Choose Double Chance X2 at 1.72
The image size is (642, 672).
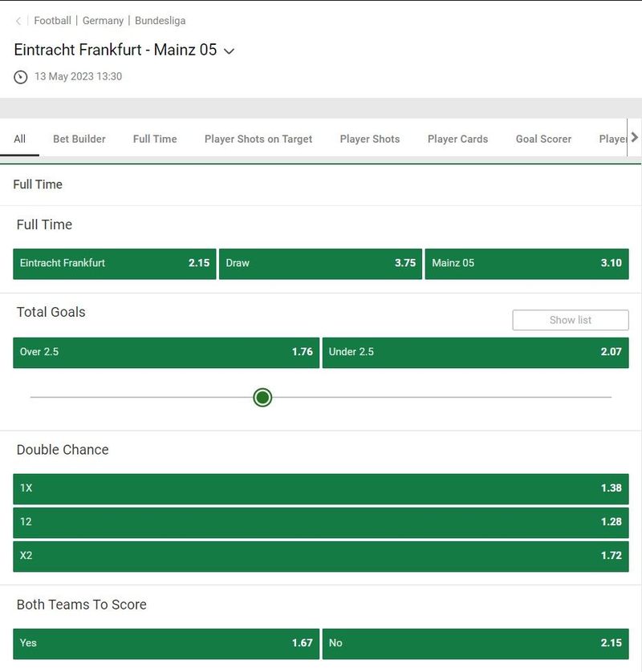321,557
